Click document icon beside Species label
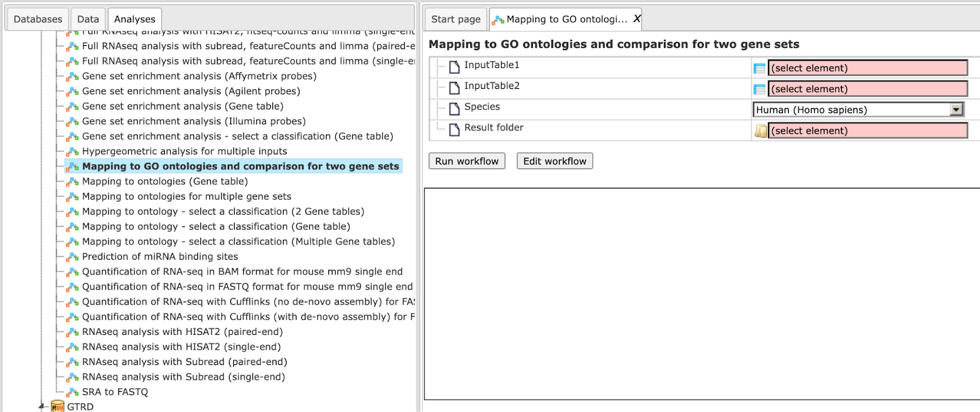The image size is (980, 412). tap(454, 108)
